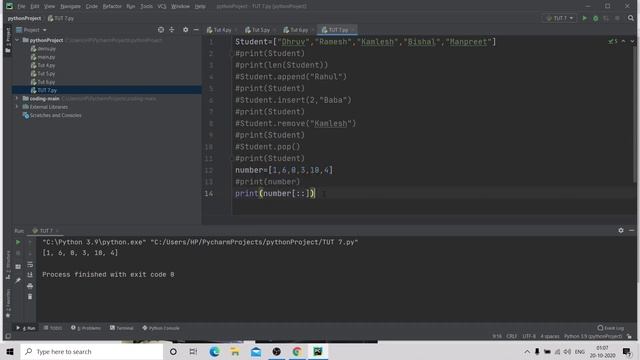The image size is (640, 360).
Task: Open Event Log in status bar
Action: point(611,328)
